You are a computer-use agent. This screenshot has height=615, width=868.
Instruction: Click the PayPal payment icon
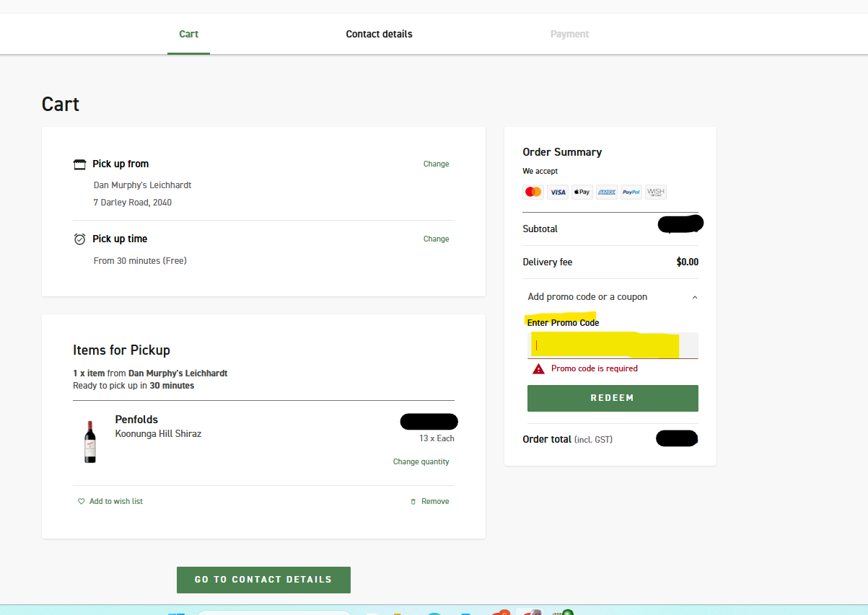(x=631, y=192)
